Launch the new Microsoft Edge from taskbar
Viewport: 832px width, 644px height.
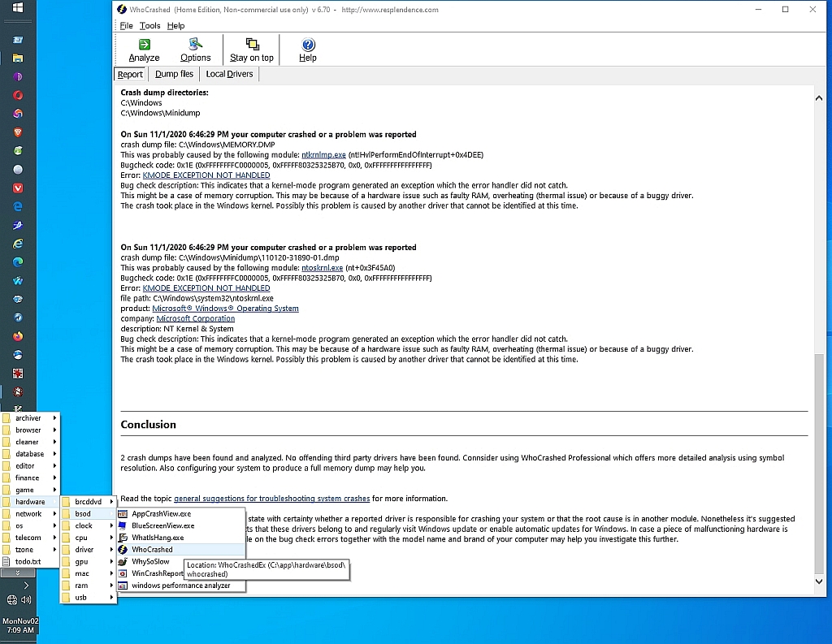pyautogui.click(x=18, y=262)
